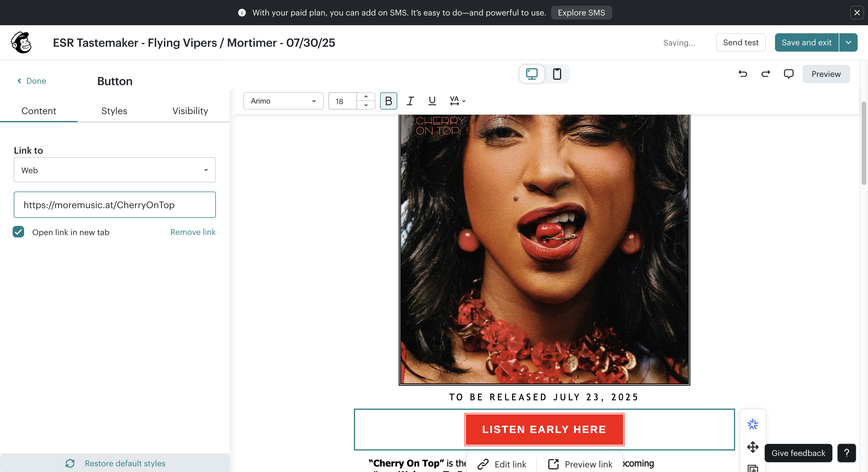Click the Preview button
The height and width of the screenshot is (472, 868).
(x=826, y=74)
